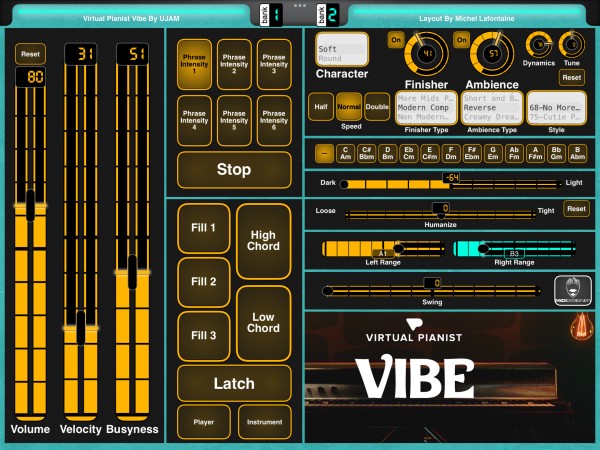600x450 pixels.
Task: Click the Finisher amount knob
Action: (x=426, y=54)
